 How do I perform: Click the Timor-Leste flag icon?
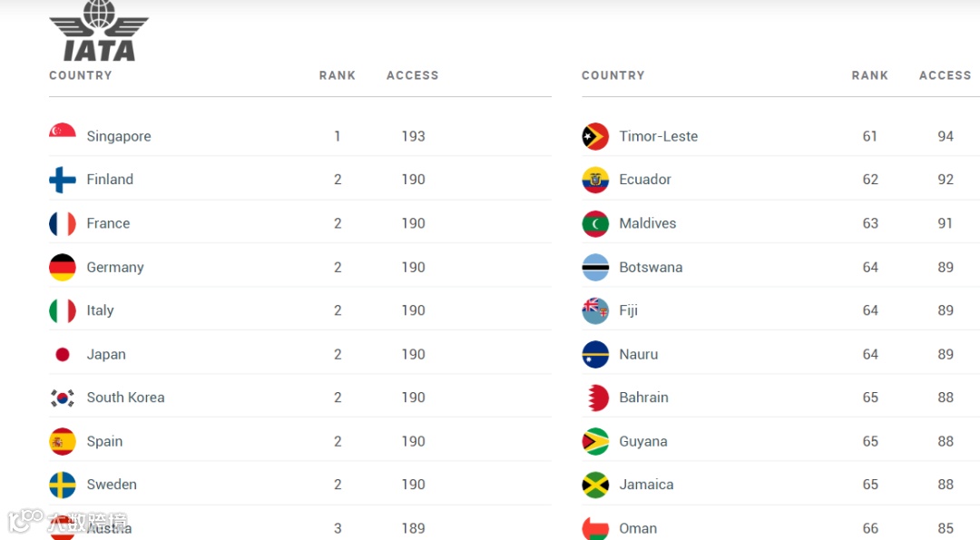tap(595, 136)
